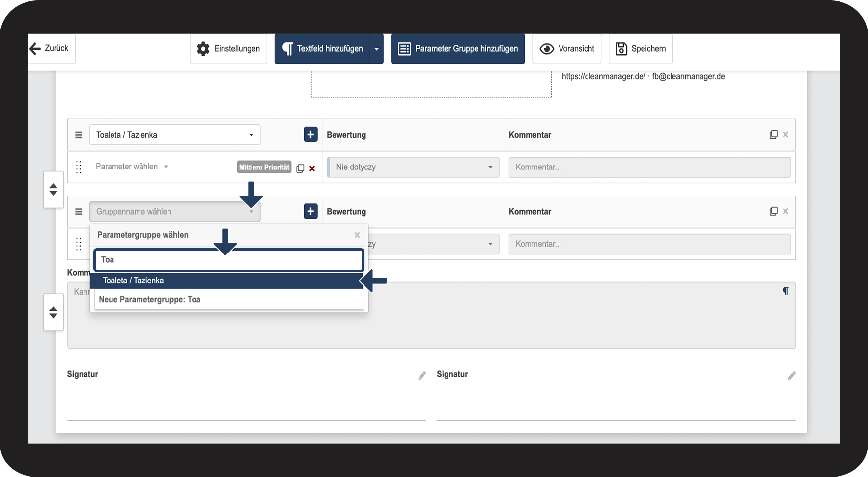Open the Nie dotyczy rating dropdown
The width and height of the screenshot is (868, 477).
[x=413, y=167]
